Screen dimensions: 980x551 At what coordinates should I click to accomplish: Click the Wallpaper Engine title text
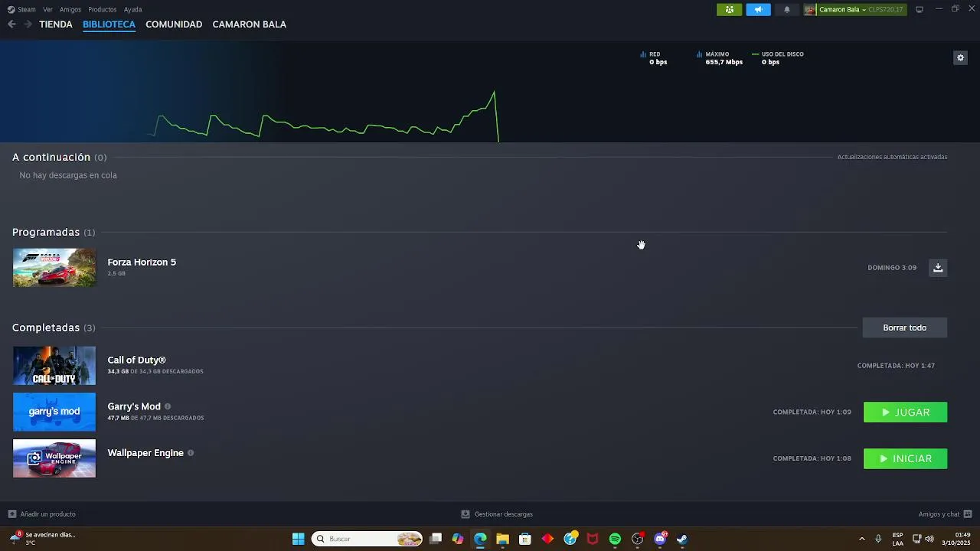145,453
